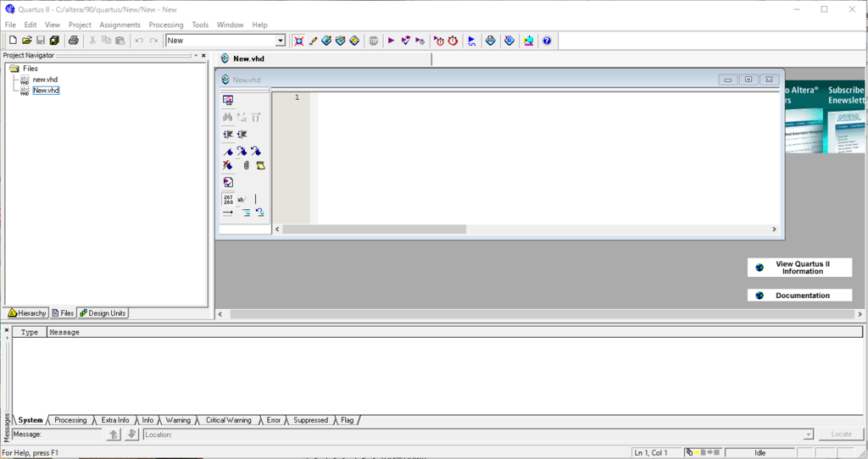Clear all bookmarks red X flag icon

pos(227,165)
